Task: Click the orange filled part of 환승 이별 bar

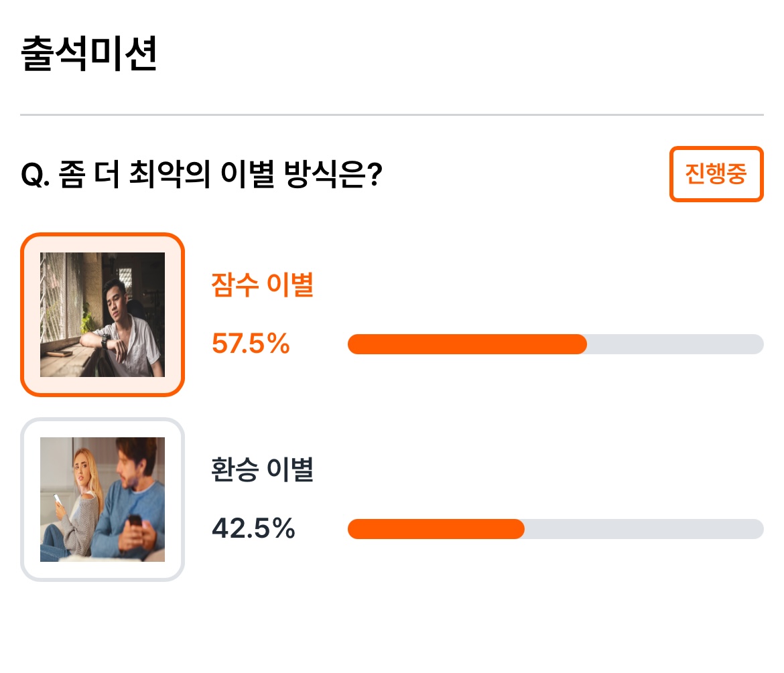Action: pos(436,529)
